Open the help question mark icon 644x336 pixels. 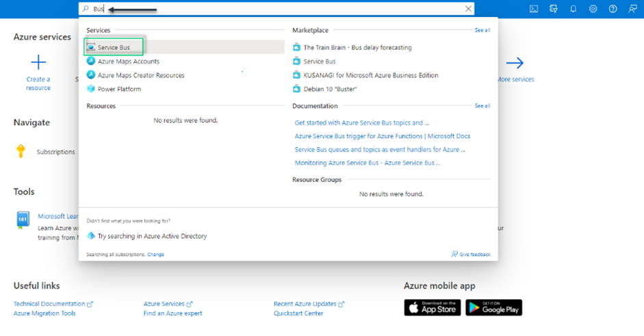[x=613, y=9]
